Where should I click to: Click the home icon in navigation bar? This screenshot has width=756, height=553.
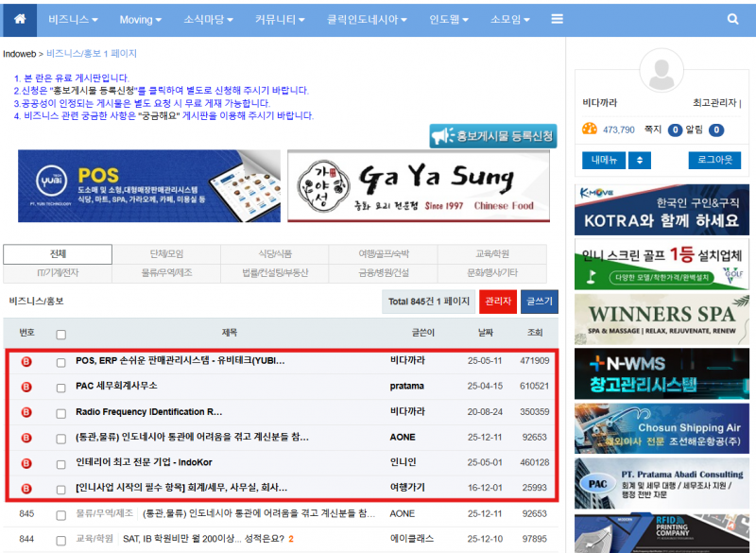point(20,19)
